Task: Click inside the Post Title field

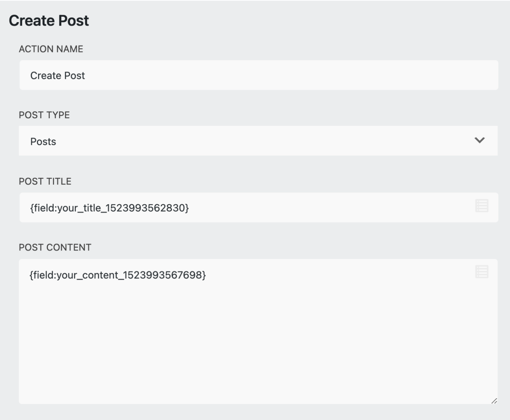Action: (233, 207)
